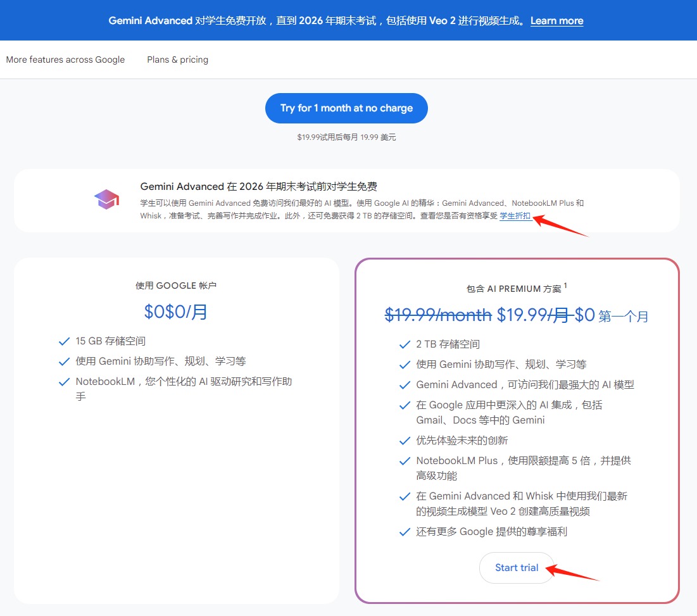Click checkmark next to Veo 2 video feature
697x616 pixels.
click(405, 496)
